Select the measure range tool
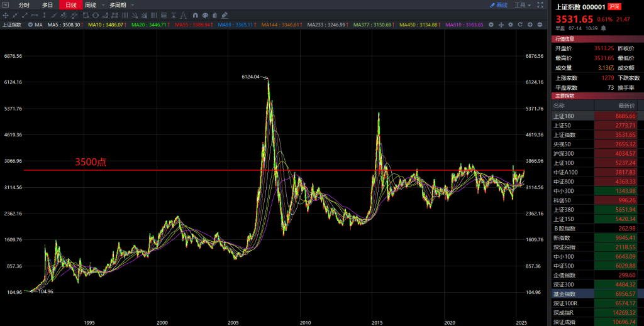The width and height of the screenshot is (644, 326). pos(174,15)
